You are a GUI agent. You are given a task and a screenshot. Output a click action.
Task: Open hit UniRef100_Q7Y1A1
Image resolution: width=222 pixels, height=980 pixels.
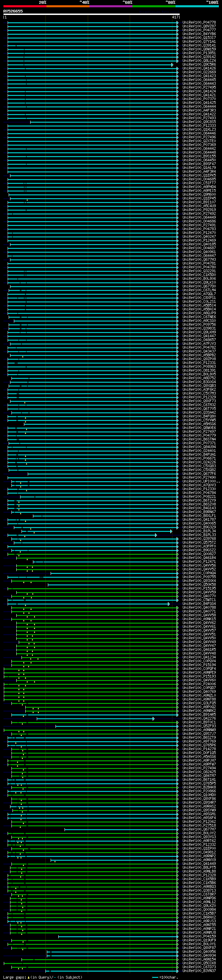(199, 41)
